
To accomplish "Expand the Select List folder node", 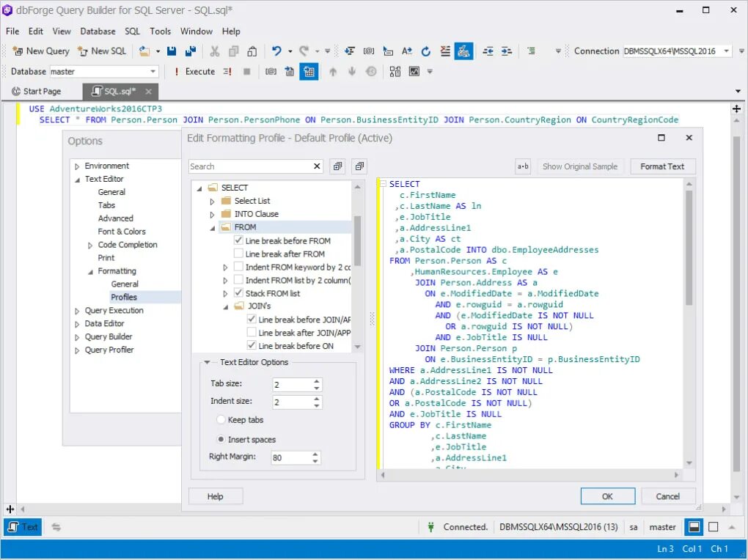I will click(212, 202).
